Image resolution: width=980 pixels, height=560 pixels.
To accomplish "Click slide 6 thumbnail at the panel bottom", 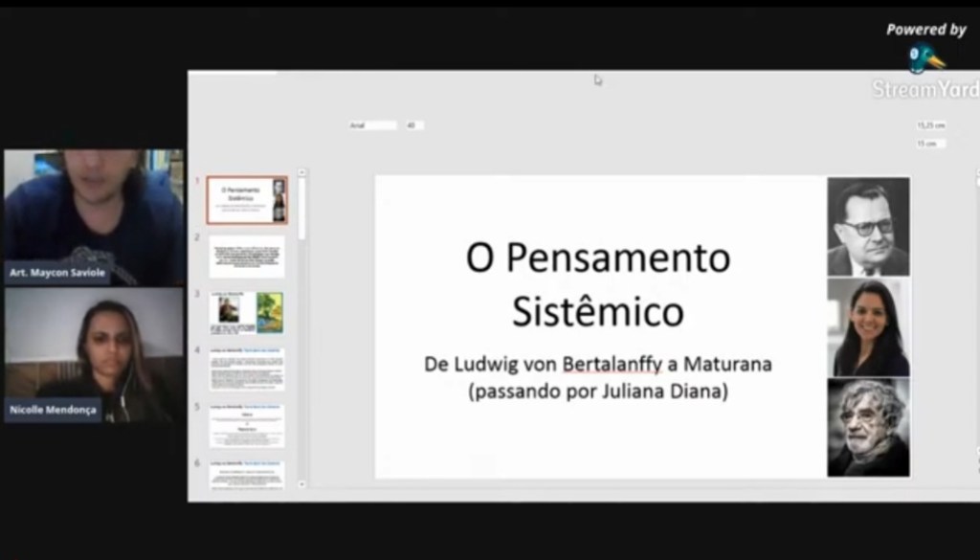I will click(x=246, y=475).
